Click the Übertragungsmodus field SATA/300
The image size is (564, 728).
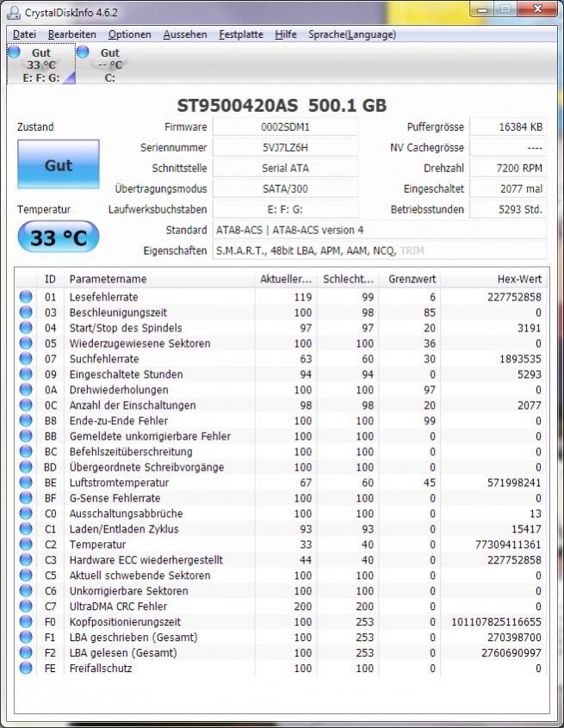point(285,188)
